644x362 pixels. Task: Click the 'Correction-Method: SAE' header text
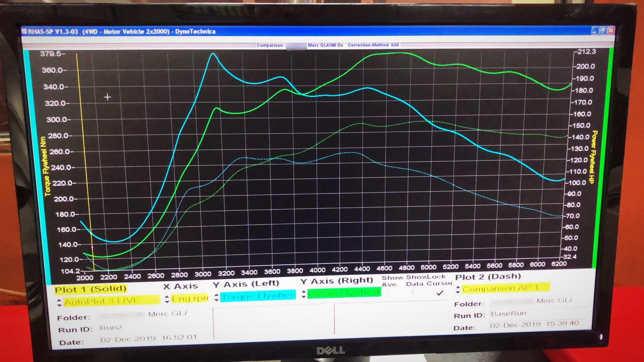[x=373, y=45]
